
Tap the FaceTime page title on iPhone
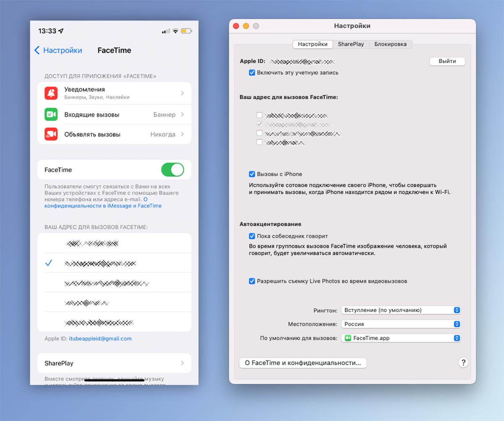114,50
